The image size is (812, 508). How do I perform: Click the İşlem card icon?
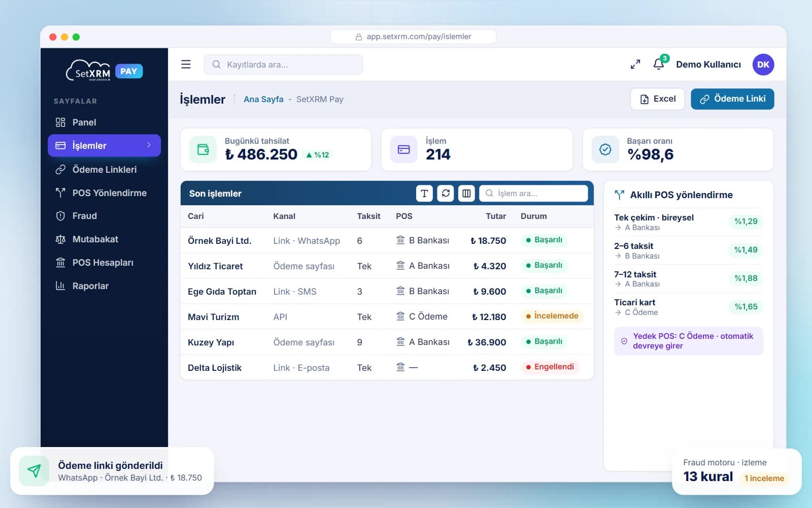(x=403, y=149)
